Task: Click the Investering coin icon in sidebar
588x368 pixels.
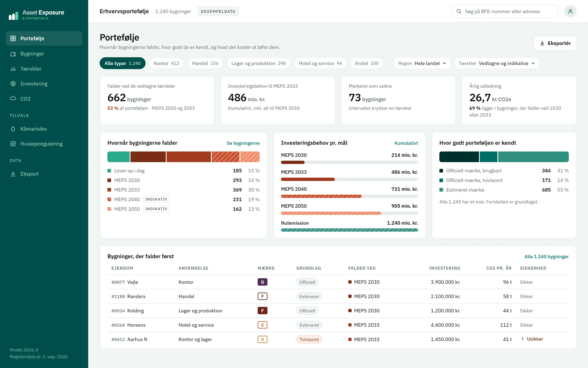Action: click(13, 84)
